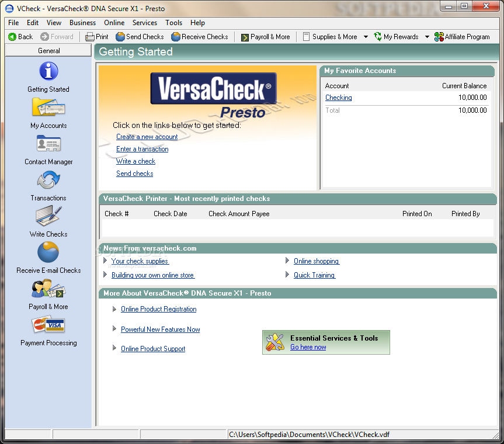Click Receive Checks in the toolbar

point(200,37)
